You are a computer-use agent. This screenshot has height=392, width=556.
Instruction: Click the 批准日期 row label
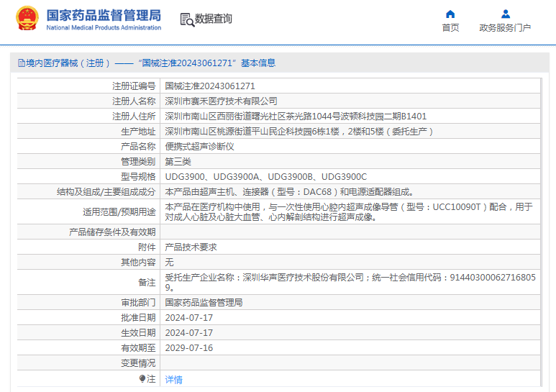(x=138, y=318)
